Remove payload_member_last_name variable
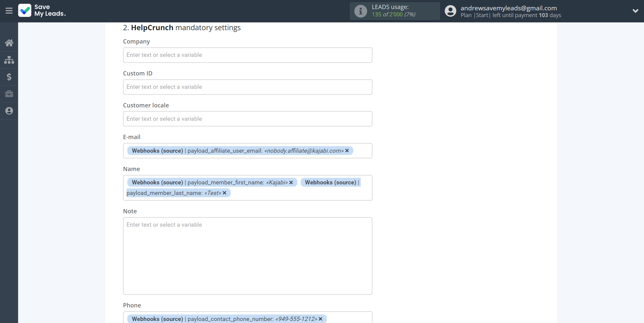 pyautogui.click(x=225, y=193)
